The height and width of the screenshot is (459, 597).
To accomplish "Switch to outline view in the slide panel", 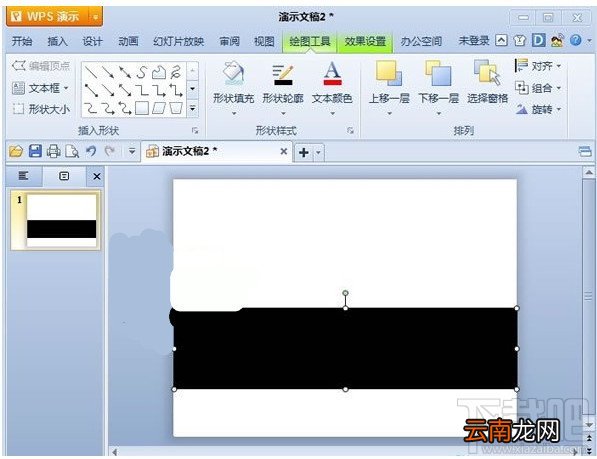I will tap(24, 176).
